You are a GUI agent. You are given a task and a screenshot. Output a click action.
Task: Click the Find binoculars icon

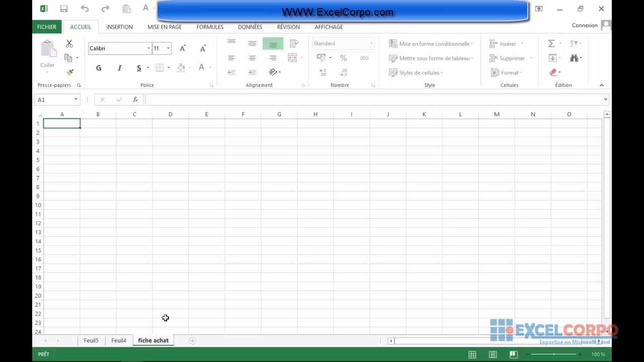pos(574,58)
